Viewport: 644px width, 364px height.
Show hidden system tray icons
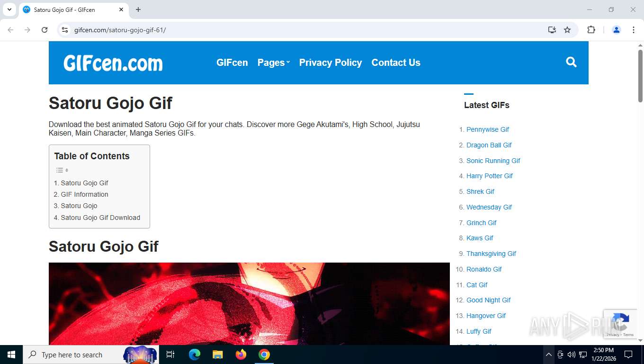point(548,355)
